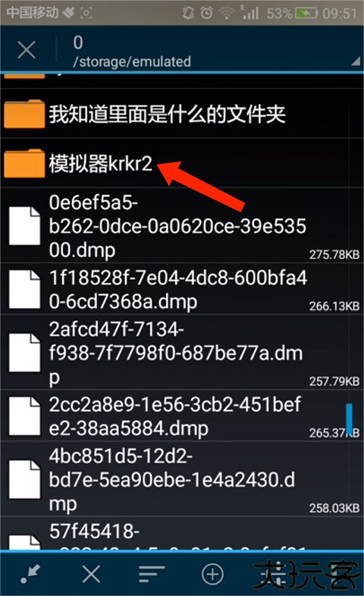364x596 pixels.
Task: Tap the circled plus add icon
Action: click(212, 574)
